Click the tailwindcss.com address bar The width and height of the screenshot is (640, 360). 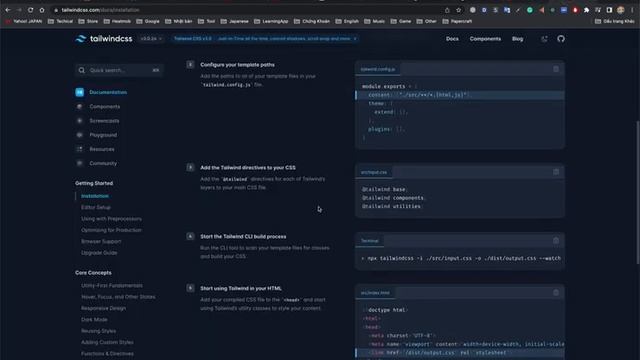pos(245,10)
